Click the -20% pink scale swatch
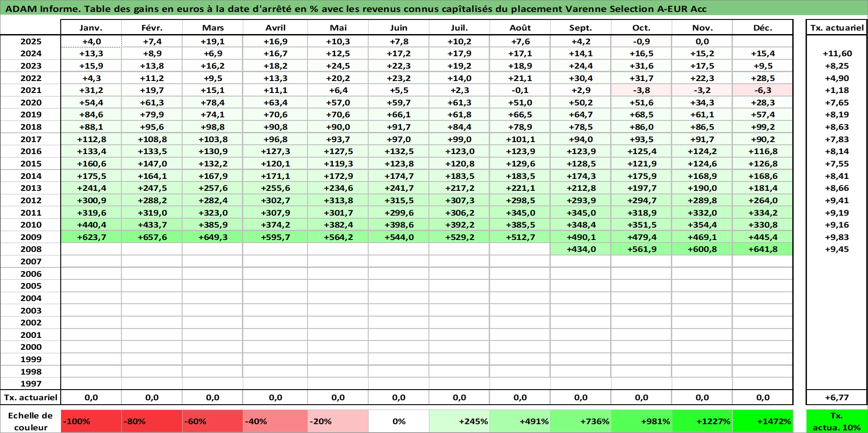 coord(338,421)
